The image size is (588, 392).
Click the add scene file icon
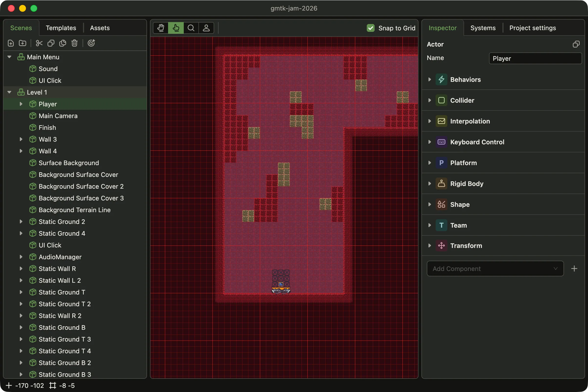[11, 43]
